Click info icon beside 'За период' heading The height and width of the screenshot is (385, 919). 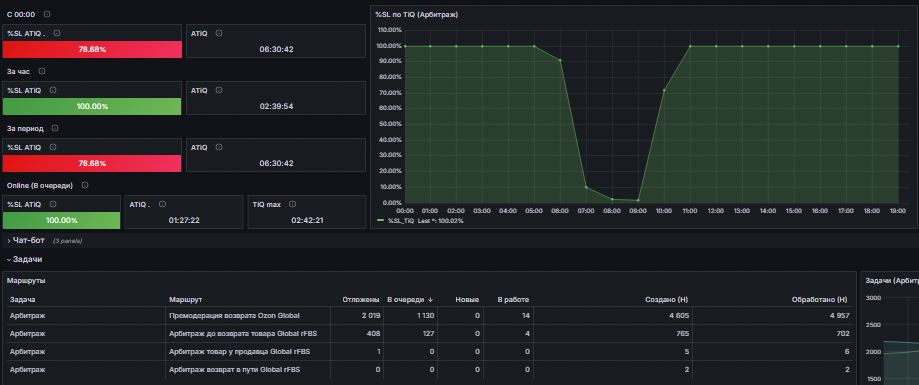pyautogui.click(x=56, y=128)
